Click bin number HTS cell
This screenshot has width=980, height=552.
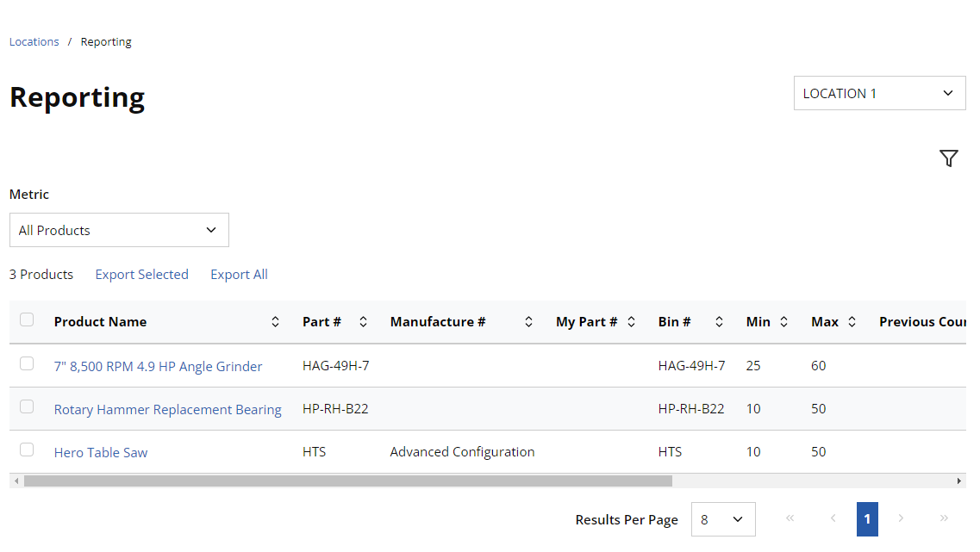click(670, 452)
